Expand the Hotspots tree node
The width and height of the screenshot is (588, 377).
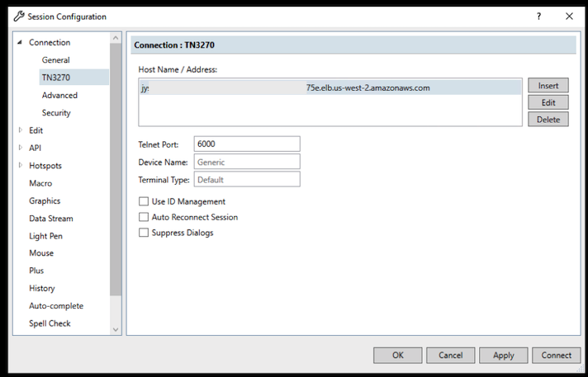[20, 166]
